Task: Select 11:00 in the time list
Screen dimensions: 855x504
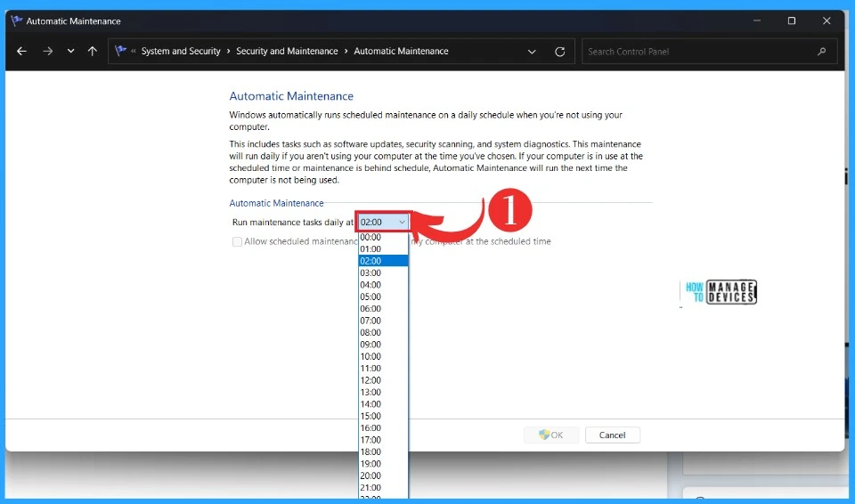Action: [383, 368]
